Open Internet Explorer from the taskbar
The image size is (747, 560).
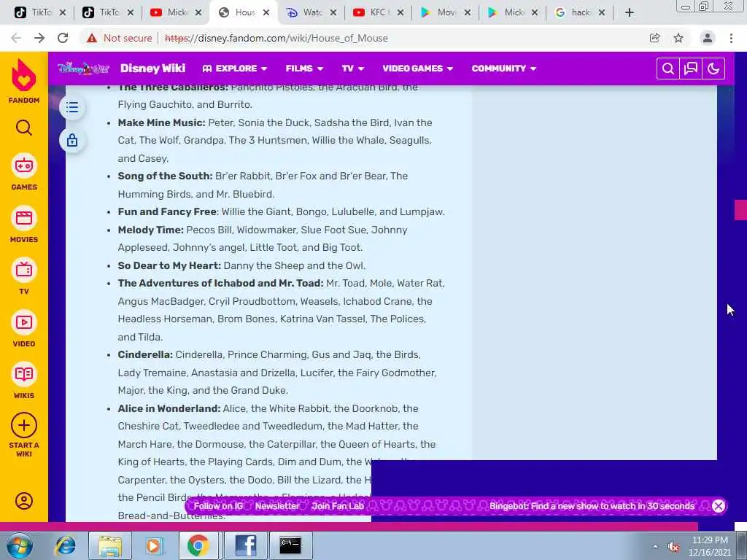65,545
